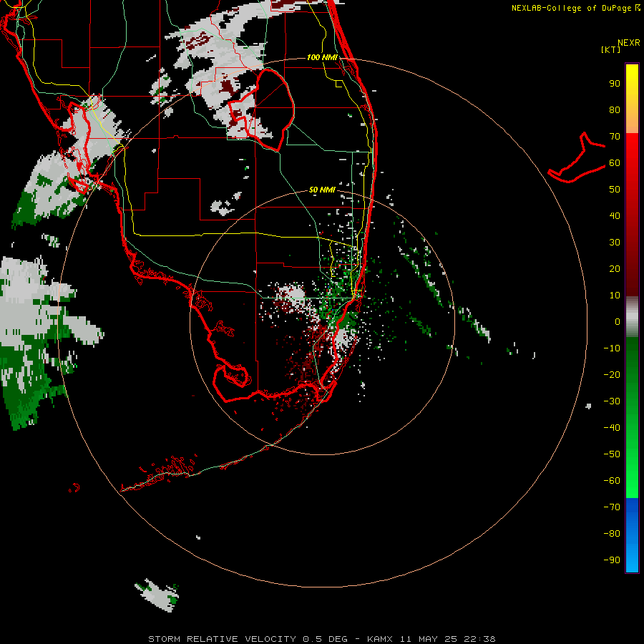
Task: Click the 50 value on the velocity scale
Action: pyautogui.click(x=615, y=190)
